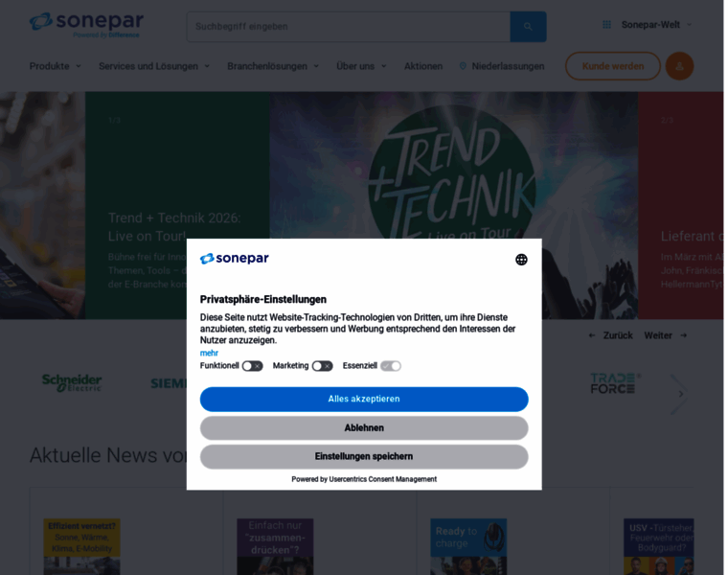
Task: Open the user account icon
Action: click(679, 66)
